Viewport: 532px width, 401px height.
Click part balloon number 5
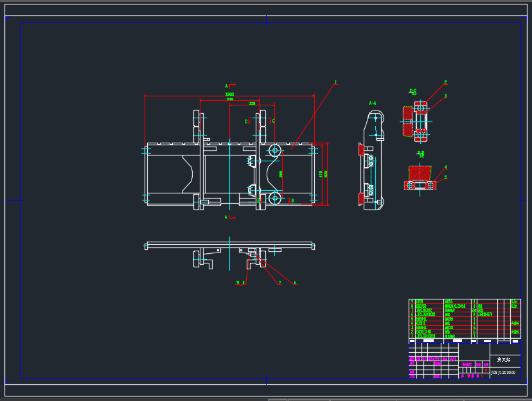(445, 177)
